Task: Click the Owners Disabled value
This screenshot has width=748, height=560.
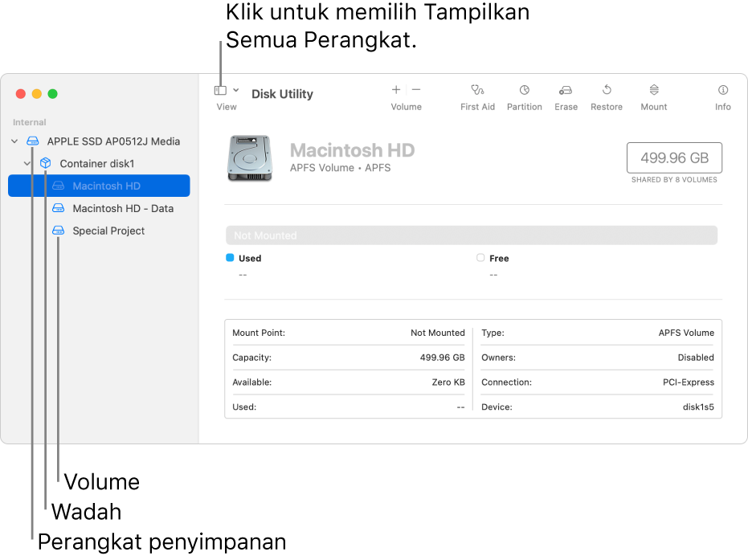Action: pyautogui.click(x=696, y=358)
